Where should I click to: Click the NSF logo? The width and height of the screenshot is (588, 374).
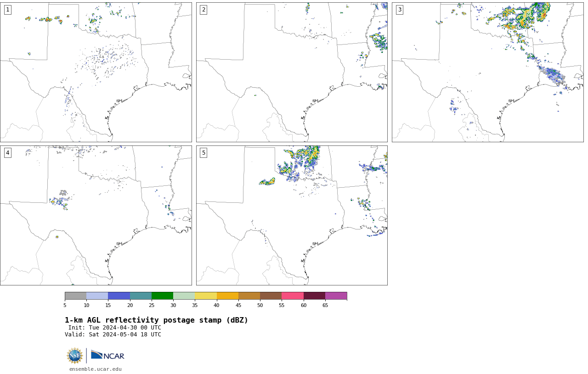pos(75,356)
